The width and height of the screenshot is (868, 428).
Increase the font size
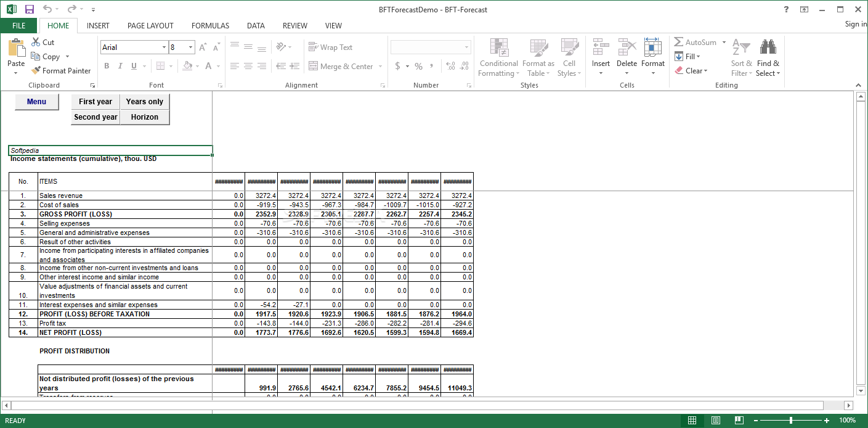coord(203,47)
